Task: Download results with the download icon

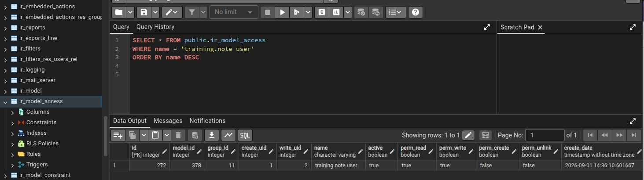Action: pyautogui.click(x=212, y=135)
